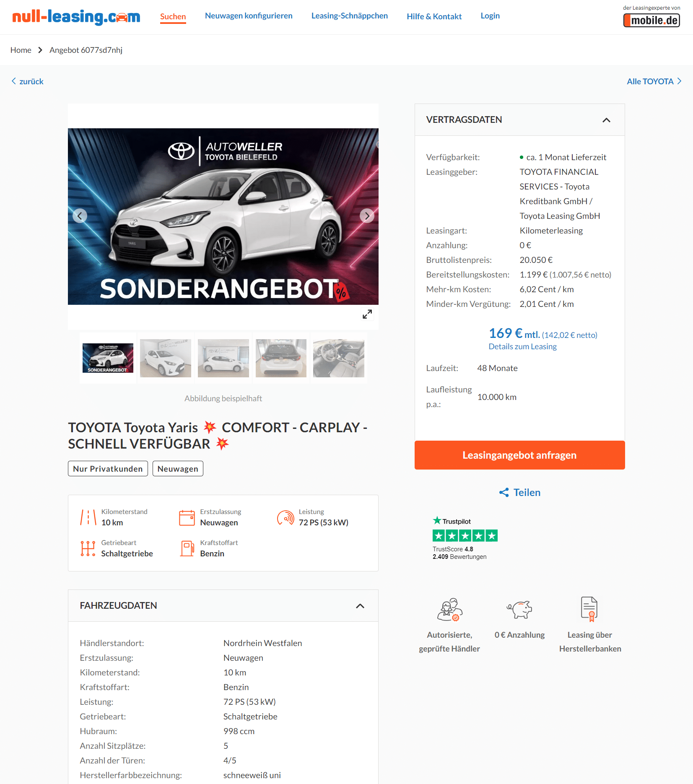This screenshot has width=693, height=784.
Task: Click Home in the breadcrumb
Action: 21,50
